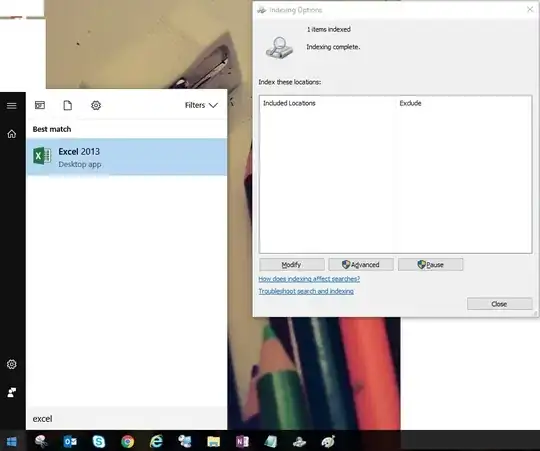This screenshot has width=540, height=451.
Task: Click the Exclude column header
Action: tap(410, 103)
